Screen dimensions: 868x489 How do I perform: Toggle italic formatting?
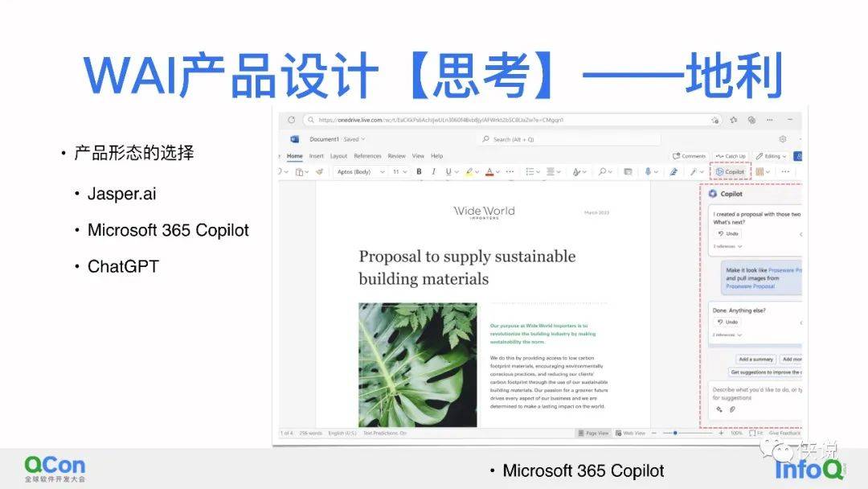click(x=433, y=171)
